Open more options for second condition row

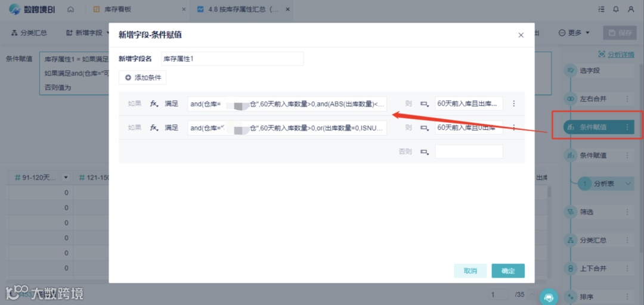(x=514, y=127)
